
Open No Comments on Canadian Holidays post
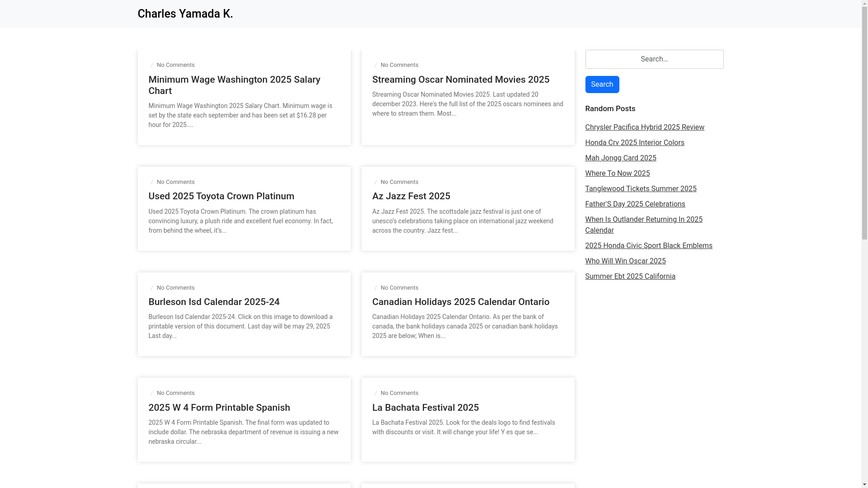[399, 288]
